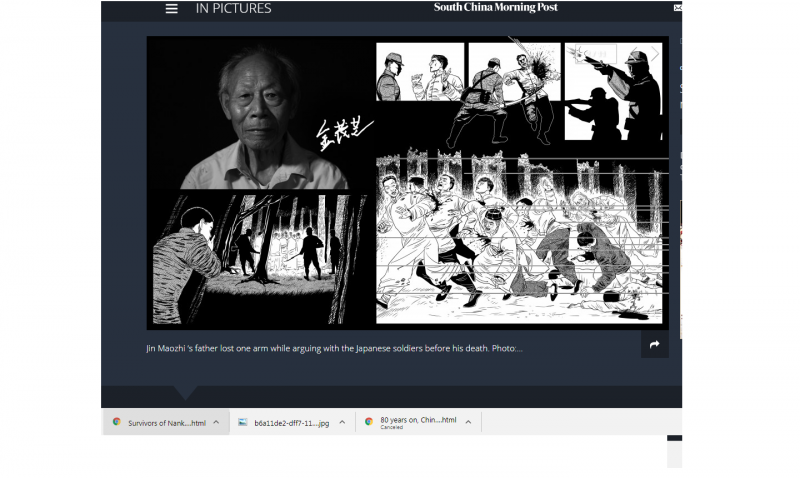800x478 pixels.
Task: Open downloaded file Survivors of Nank...html
Action: 166,423
